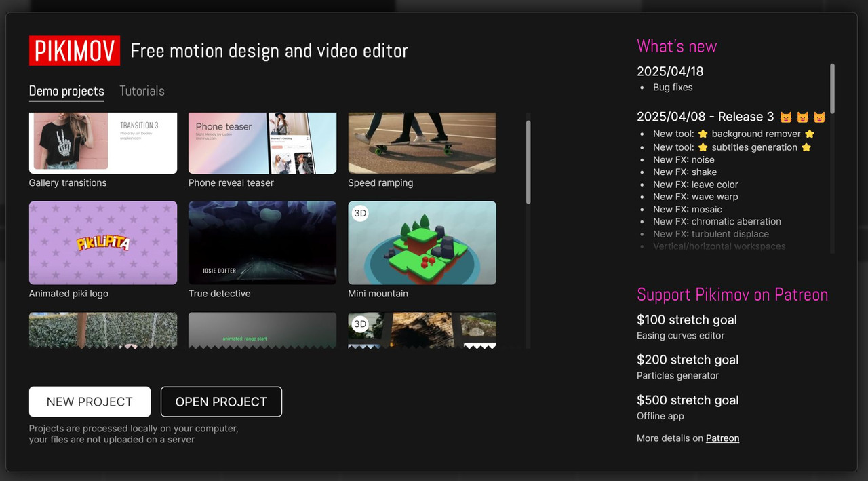Screen dimensions: 868x481
Task: Click 'Vertical/horizontal workspaces' entry
Action: tap(719, 246)
